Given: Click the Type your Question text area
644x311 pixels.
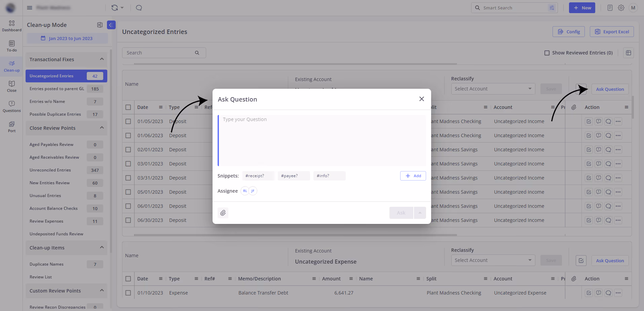Looking at the screenshot, I should point(322,141).
